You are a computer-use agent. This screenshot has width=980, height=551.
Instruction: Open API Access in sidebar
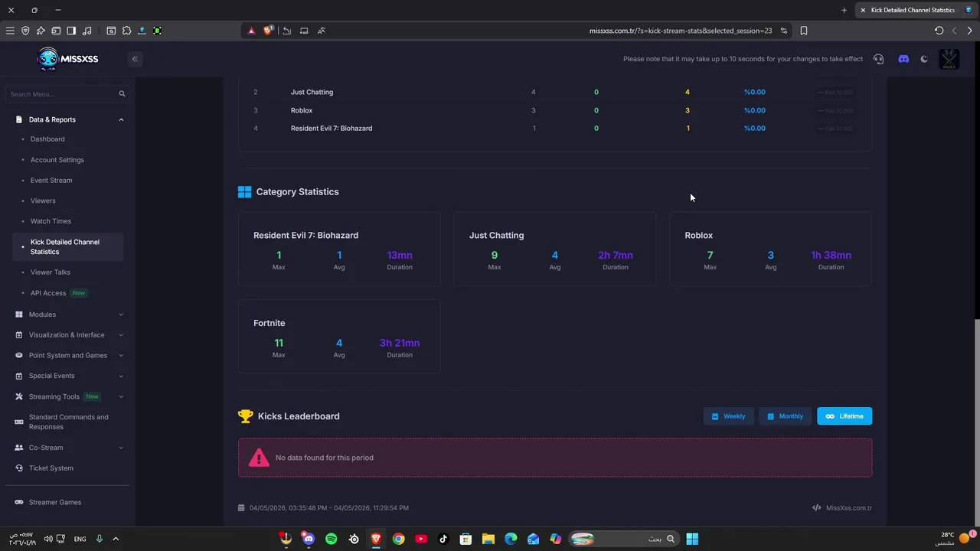click(x=48, y=293)
